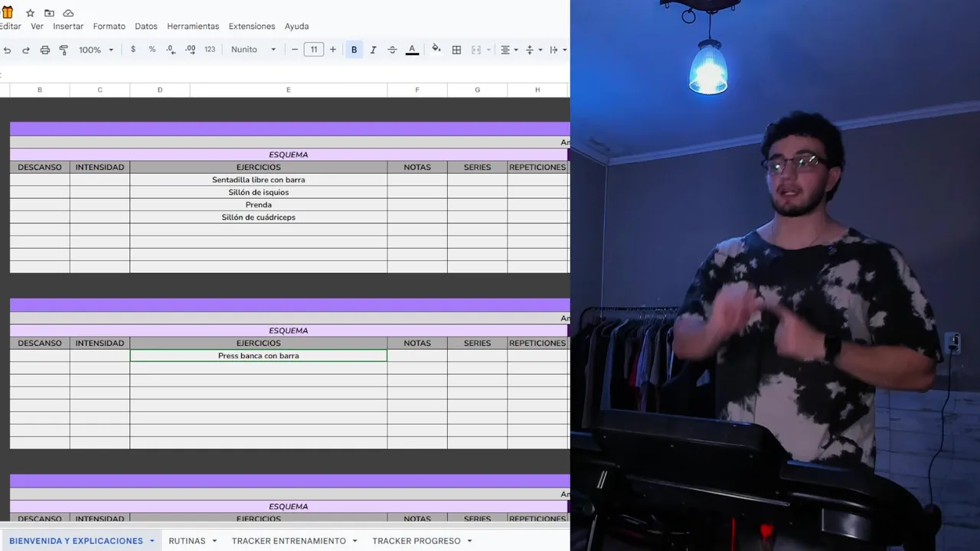Open the text color picker

pos(412,50)
